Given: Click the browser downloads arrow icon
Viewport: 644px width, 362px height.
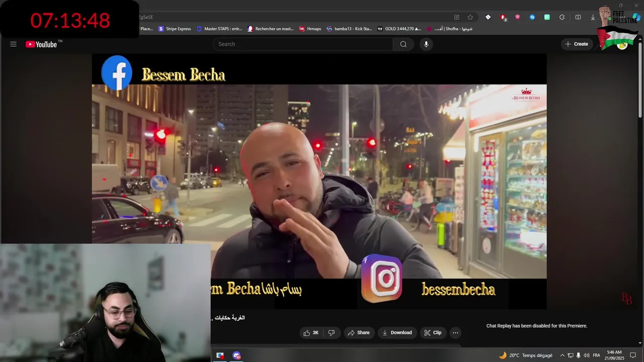Looking at the screenshot, I should click(x=593, y=17).
